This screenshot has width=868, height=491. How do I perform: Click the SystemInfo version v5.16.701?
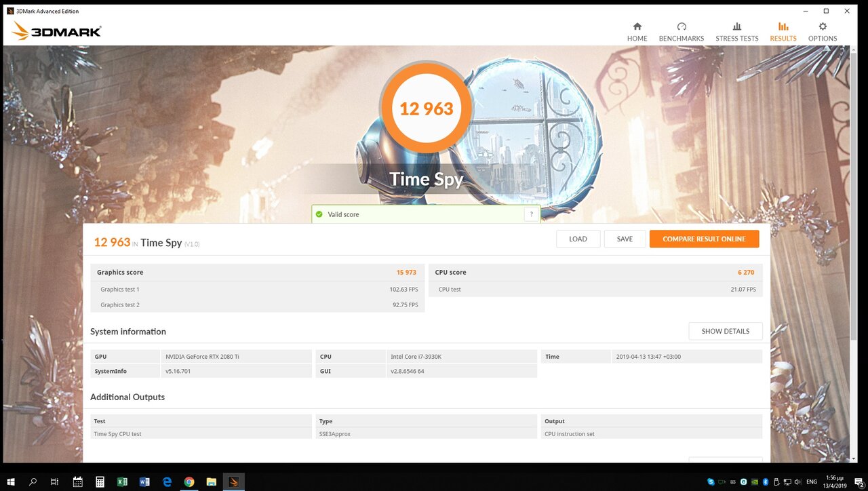coord(178,371)
